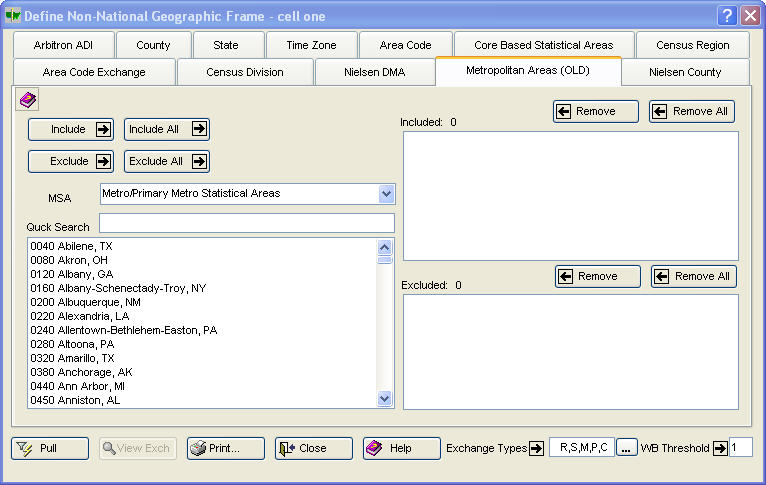Click the Print button with printer icon
This screenshot has width=766, height=485.
tap(226, 448)
